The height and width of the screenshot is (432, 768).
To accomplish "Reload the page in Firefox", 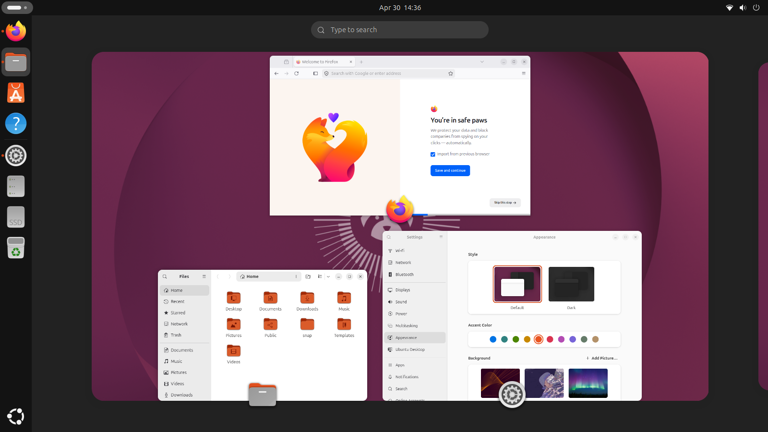I will pyautogui.click(x=296, y=73).
